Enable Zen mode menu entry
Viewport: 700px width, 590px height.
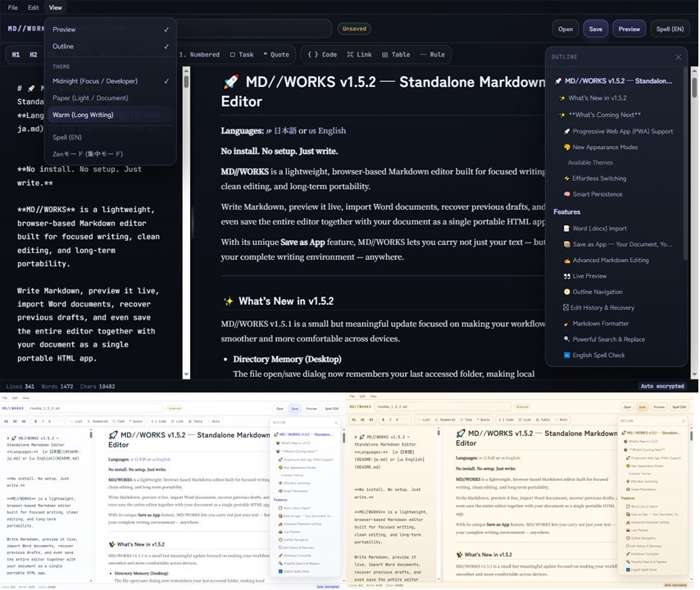111,154
